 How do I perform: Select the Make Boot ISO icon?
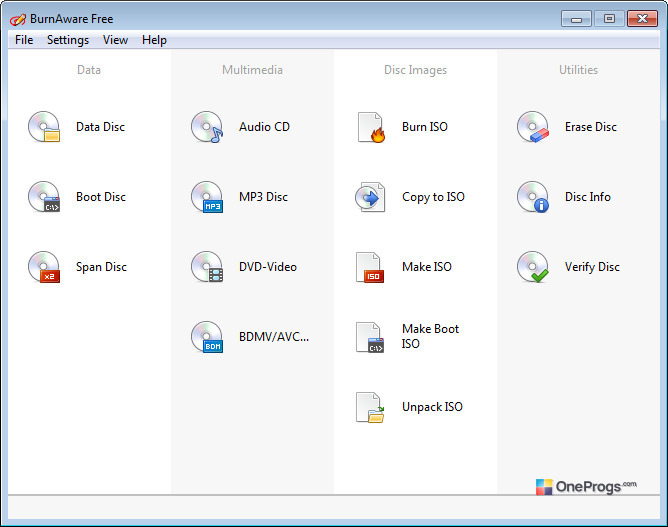coord(370,337)
